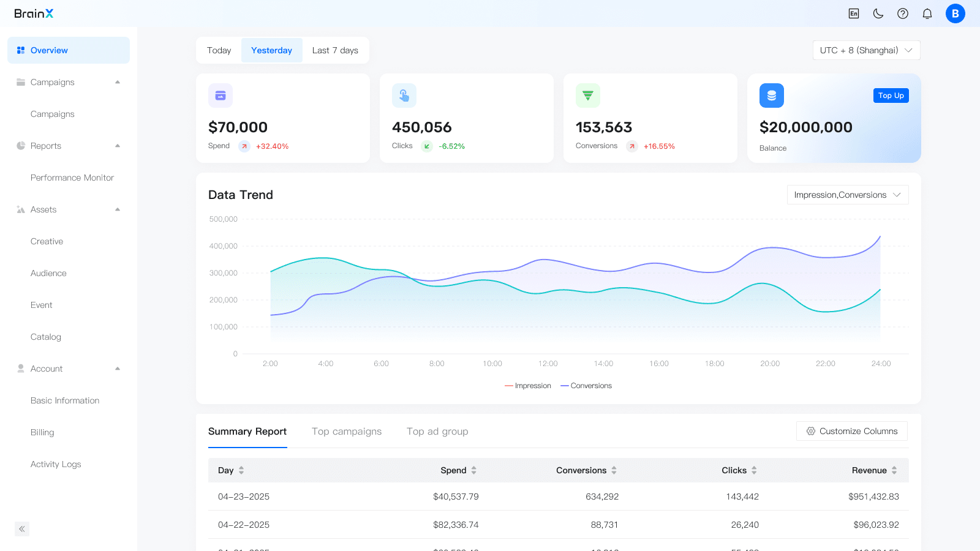The image size is (980, 551).
Task: Sort table by Day column arrows
Action: [x=241, y=470]
